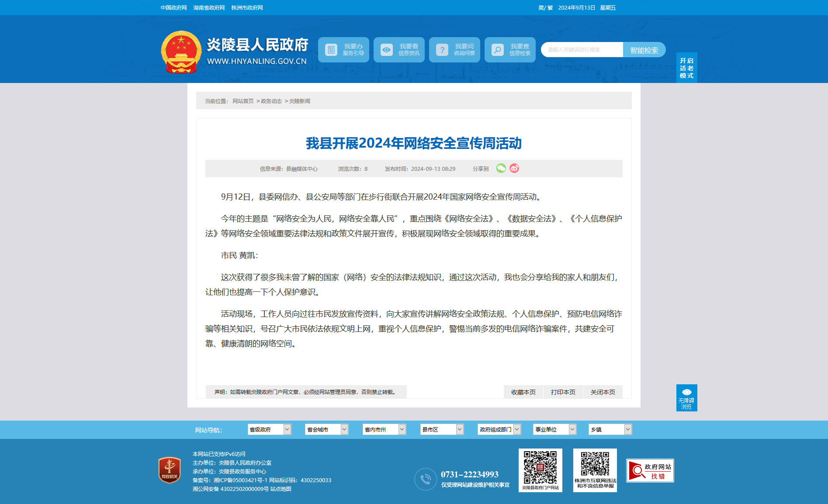Focus the keyword search input field
Image resolution: width=828 pixels, height=504 pixels.
click(x=582, y=50)
